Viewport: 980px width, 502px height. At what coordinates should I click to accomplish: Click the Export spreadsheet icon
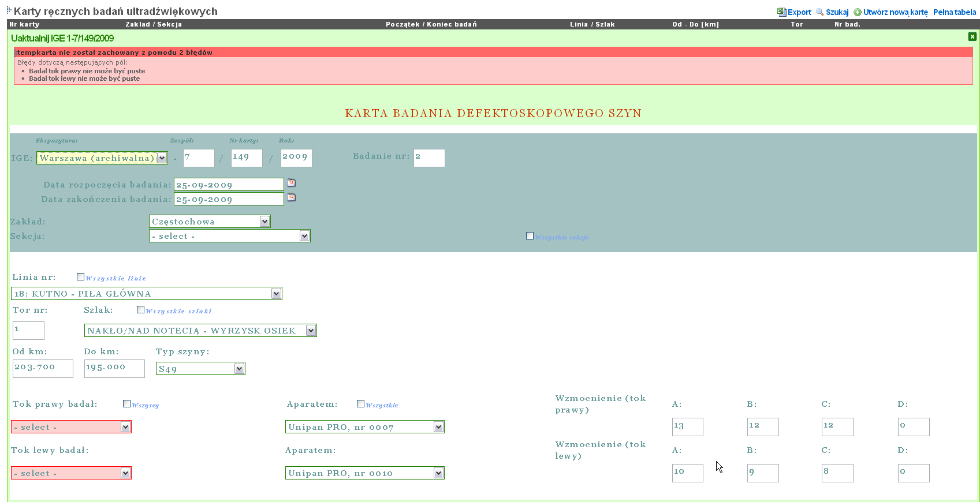[x=781, y=12]
